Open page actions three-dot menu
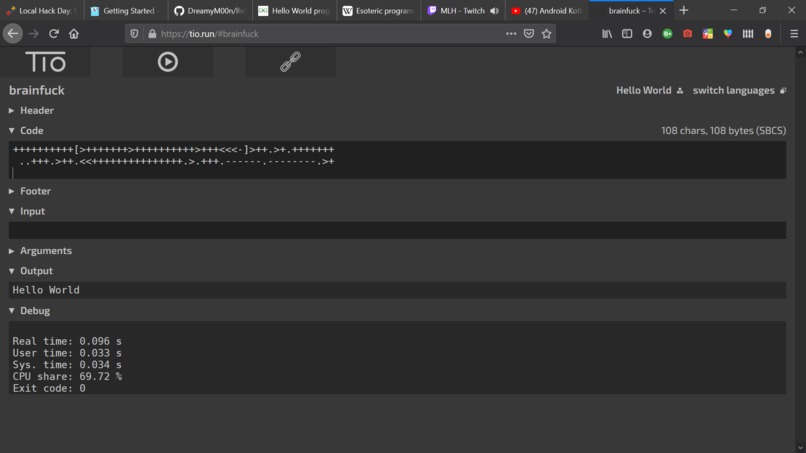Viewport: 806px width, 453px height. pyautogui.click(x=510, y=33)
